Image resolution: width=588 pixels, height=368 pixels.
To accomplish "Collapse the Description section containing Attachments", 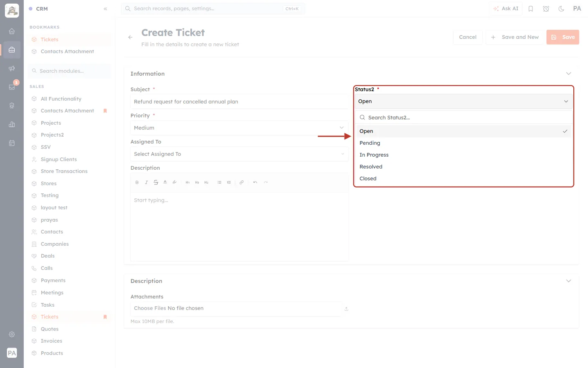I will [x=568, y=281].
